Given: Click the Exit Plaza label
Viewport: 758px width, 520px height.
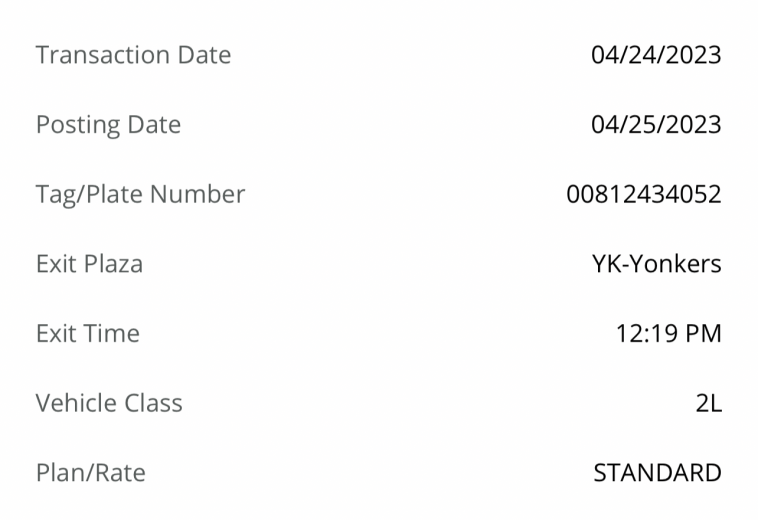Looking at the screenshot, I should tap(89, 264).
